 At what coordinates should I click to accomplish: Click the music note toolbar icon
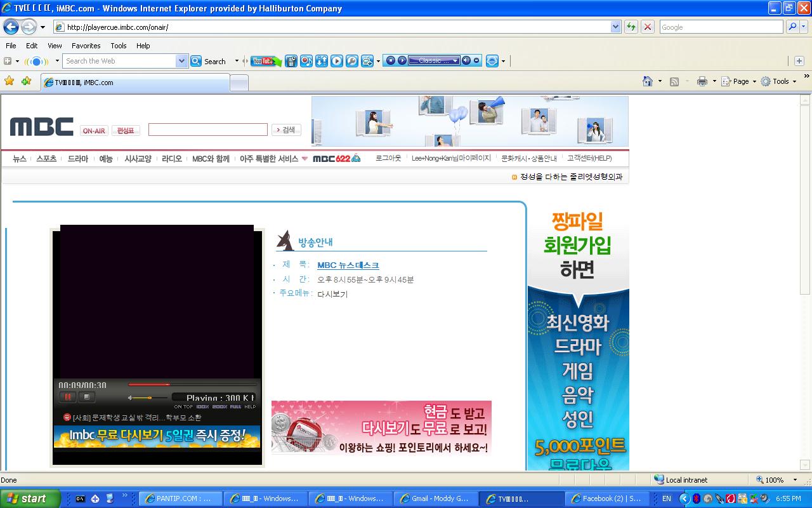pyautogui.click(x=306, y=61)
